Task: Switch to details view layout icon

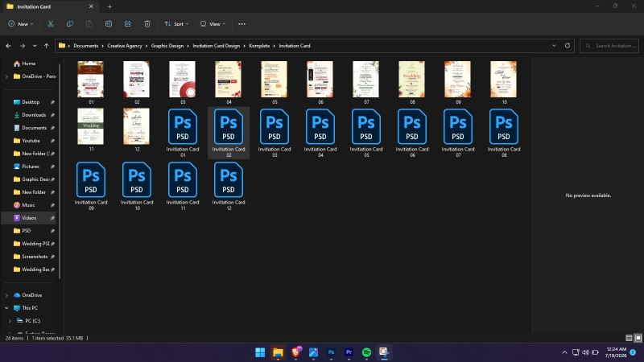Action: pos(629,338)
